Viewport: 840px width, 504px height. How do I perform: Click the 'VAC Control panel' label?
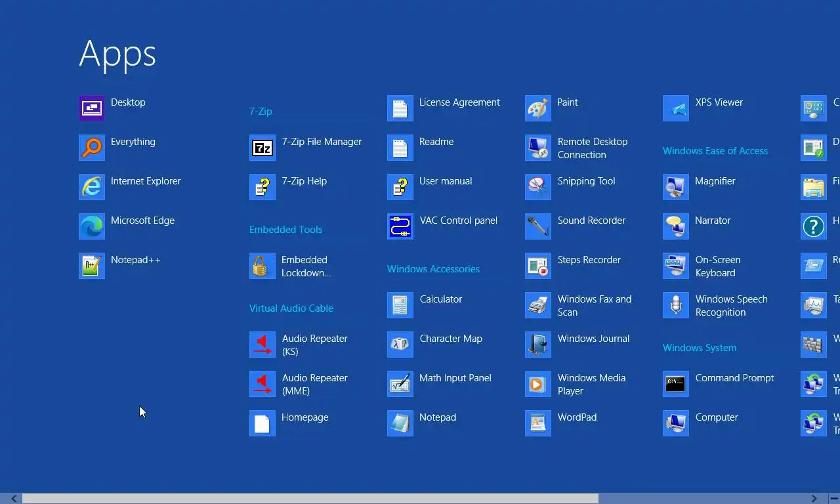459,220
